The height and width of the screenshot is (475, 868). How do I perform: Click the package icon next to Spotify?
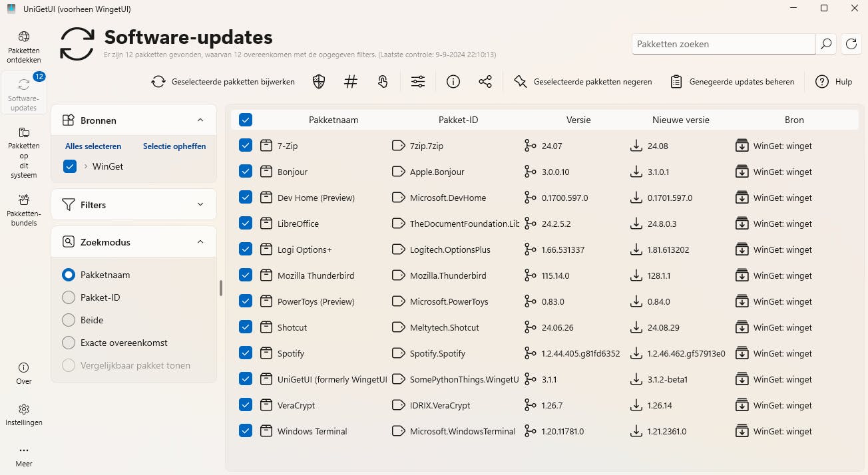click(x=266, y=353)
